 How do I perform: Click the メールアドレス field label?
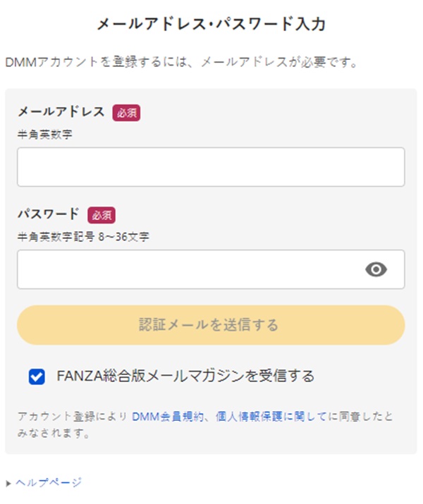pos(61,112)
